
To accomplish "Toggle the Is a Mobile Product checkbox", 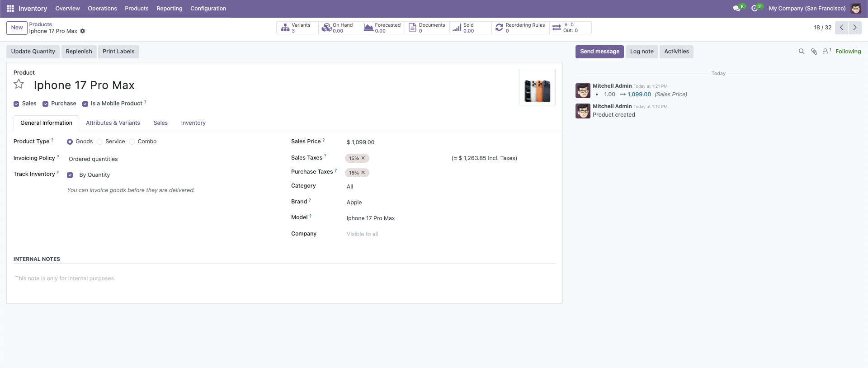I will (85, 104).
